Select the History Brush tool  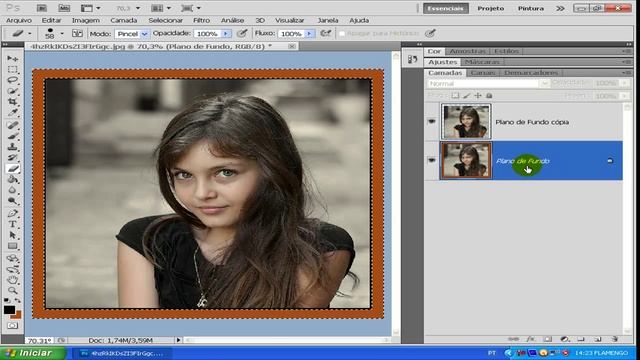coord(12,158)
